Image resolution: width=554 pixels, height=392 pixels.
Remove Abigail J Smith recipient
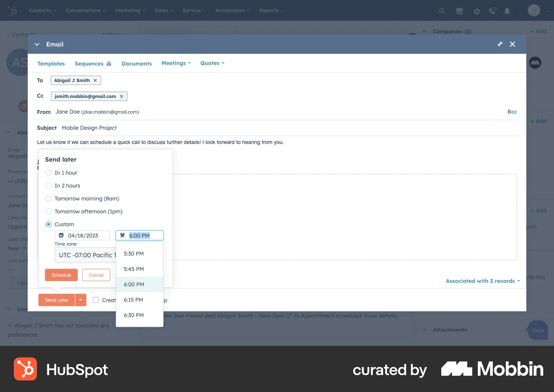pos(95,80)
